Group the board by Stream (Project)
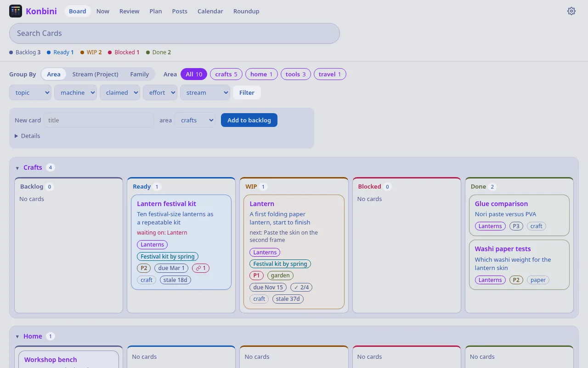Image resolution: width=588 pixels, height=368 pixels. click(96, 74)
